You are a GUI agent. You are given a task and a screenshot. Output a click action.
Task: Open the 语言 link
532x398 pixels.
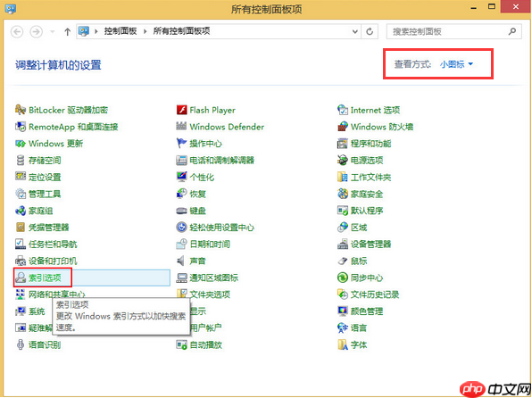[359, 328]
